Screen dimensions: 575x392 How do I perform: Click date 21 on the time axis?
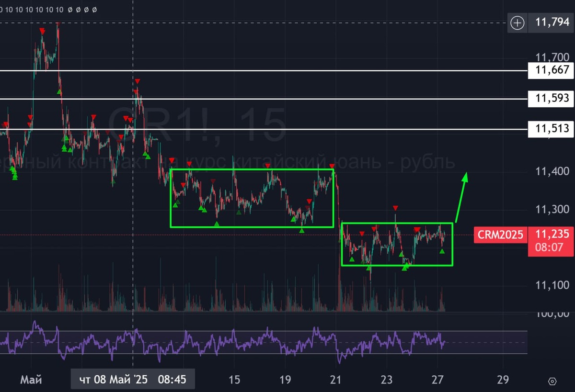[x=336, y=380]
